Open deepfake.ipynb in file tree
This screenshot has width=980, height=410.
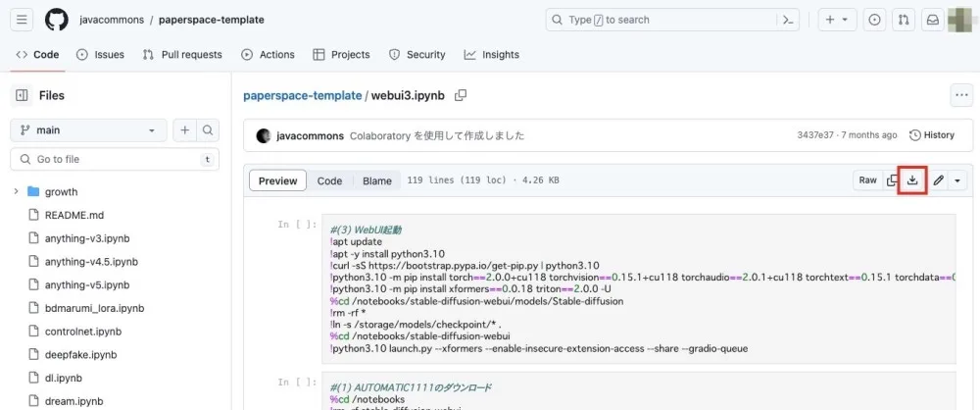pyautogui.click(x=81, y=354)
